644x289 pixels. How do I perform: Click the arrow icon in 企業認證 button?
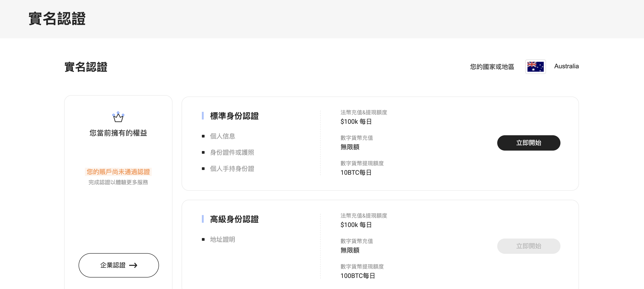coord(133,265)
